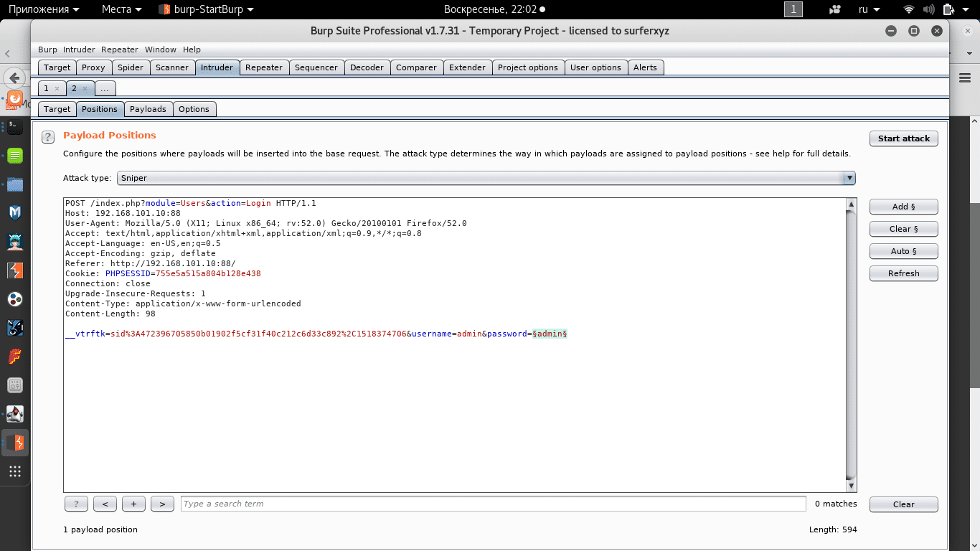This screenshot has width=980, height=551.
Task: Open the Files manager dock icon
Action: point(14,184)
